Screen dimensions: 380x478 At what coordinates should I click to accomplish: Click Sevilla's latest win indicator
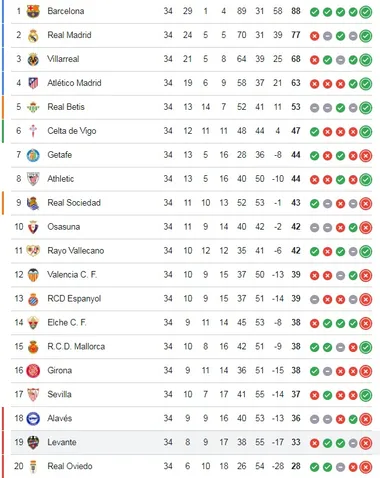click(366, 395)
